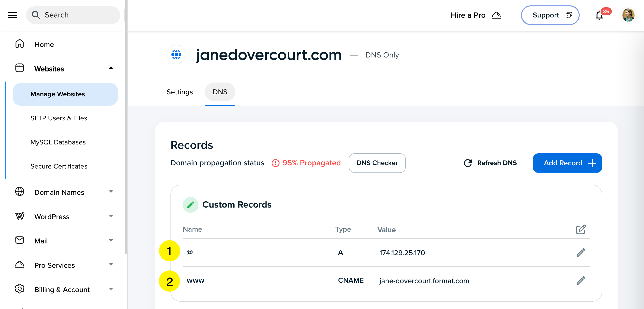Viewport: 644px width, 309px height.
Task: Open the hamburger menu icon
Action: coord(12,15)
